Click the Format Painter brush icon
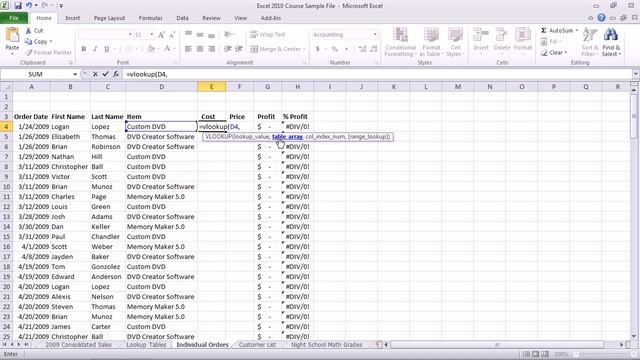 click(29, 52)
